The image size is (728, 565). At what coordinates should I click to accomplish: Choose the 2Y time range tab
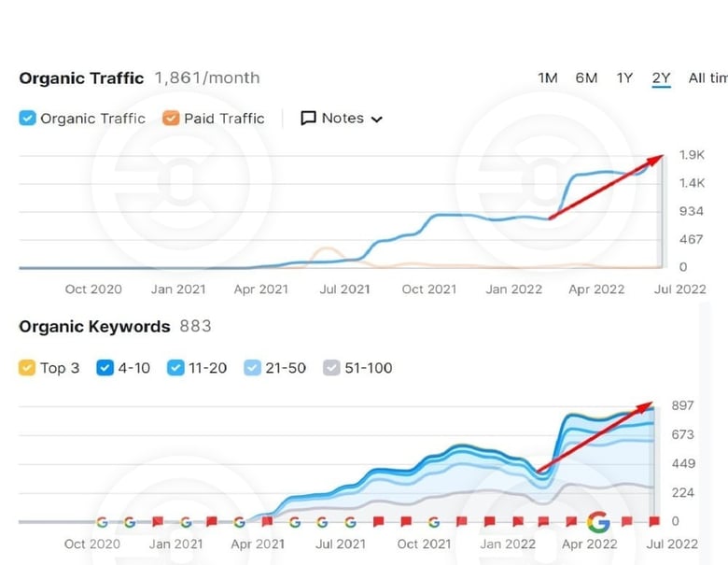click(661, 78)
